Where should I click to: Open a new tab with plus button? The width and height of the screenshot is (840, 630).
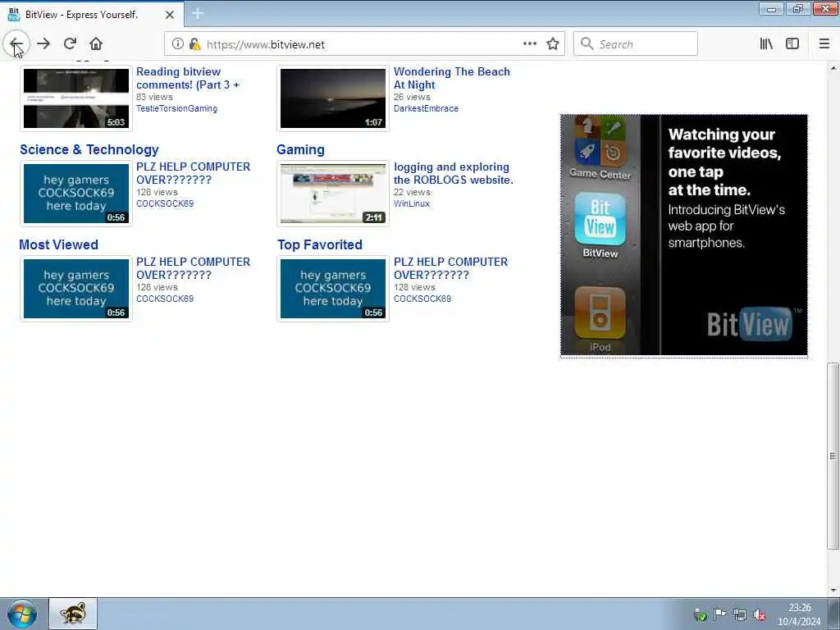pyautogui.click(x=197, y=13)
